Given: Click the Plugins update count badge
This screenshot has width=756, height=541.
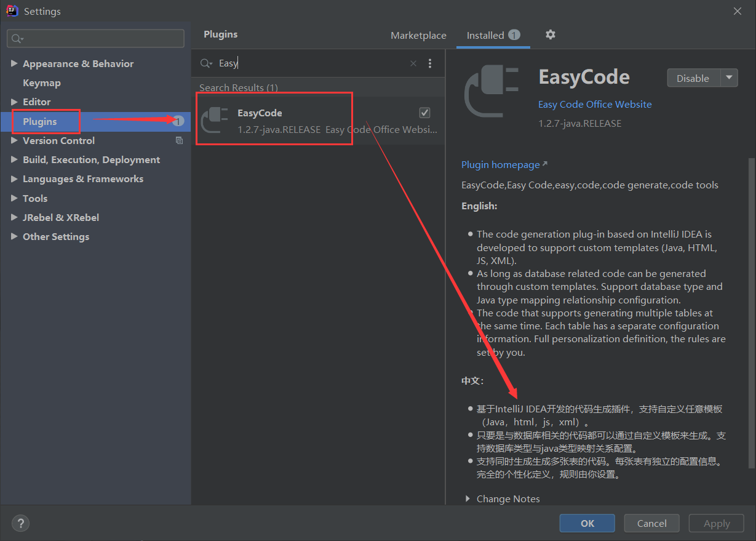Looking at the screenshot, I should tap(178, 121).
